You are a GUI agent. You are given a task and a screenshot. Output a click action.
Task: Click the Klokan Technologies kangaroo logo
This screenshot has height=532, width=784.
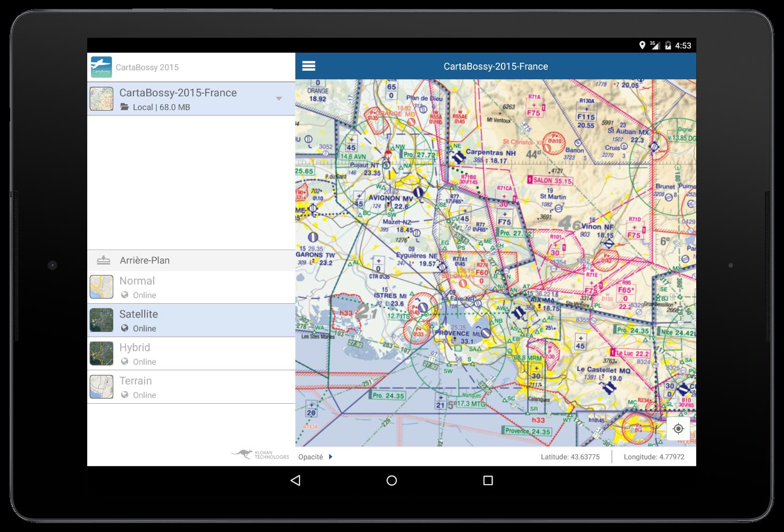(260, 454)
